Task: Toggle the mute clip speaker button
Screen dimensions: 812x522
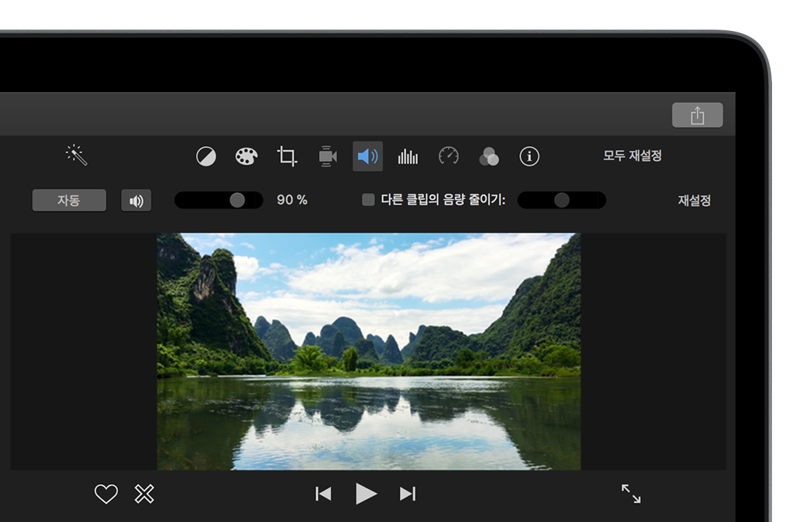Action: click(x=136, y=200)
